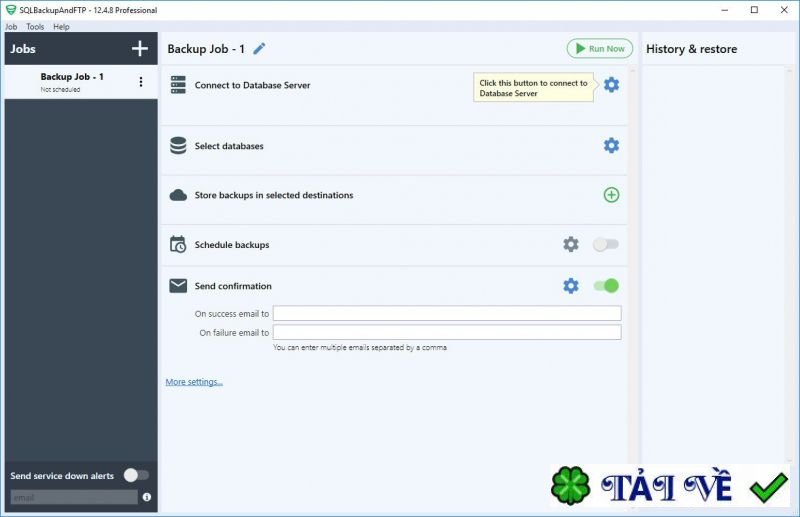Click the Not scheduled status text
The image size is (800, 517).
click(60, 89)
